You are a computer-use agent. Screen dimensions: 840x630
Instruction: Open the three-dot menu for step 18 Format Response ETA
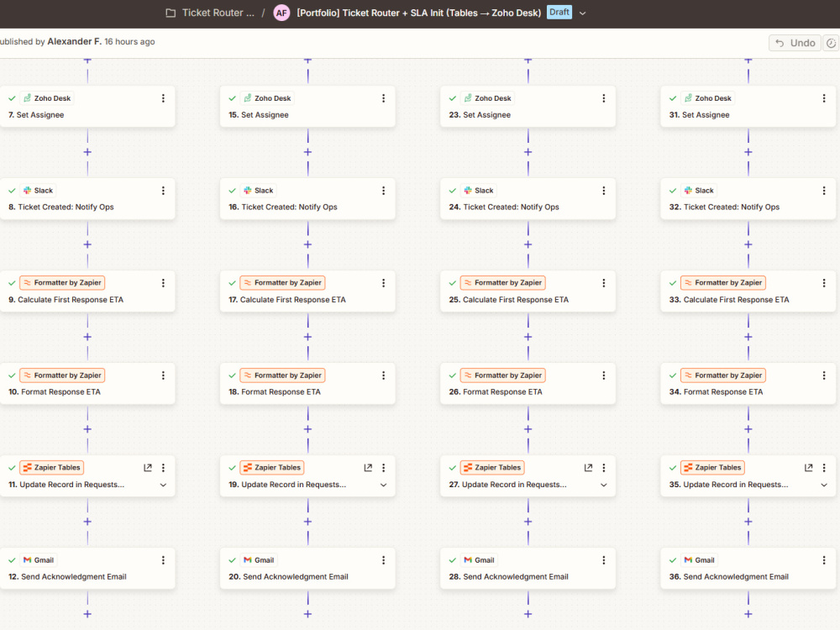tap(384, 375)
